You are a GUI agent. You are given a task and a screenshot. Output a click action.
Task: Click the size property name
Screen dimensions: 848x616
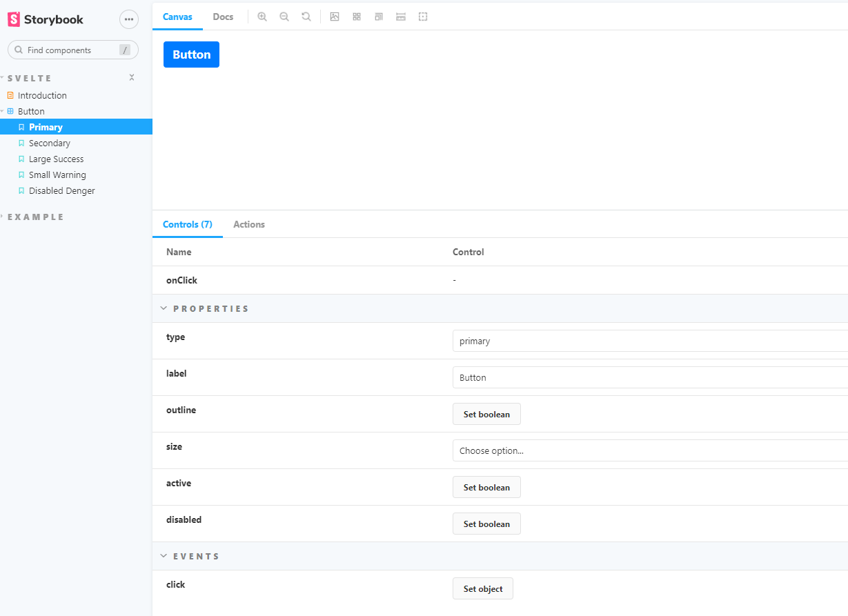(174, 446)
